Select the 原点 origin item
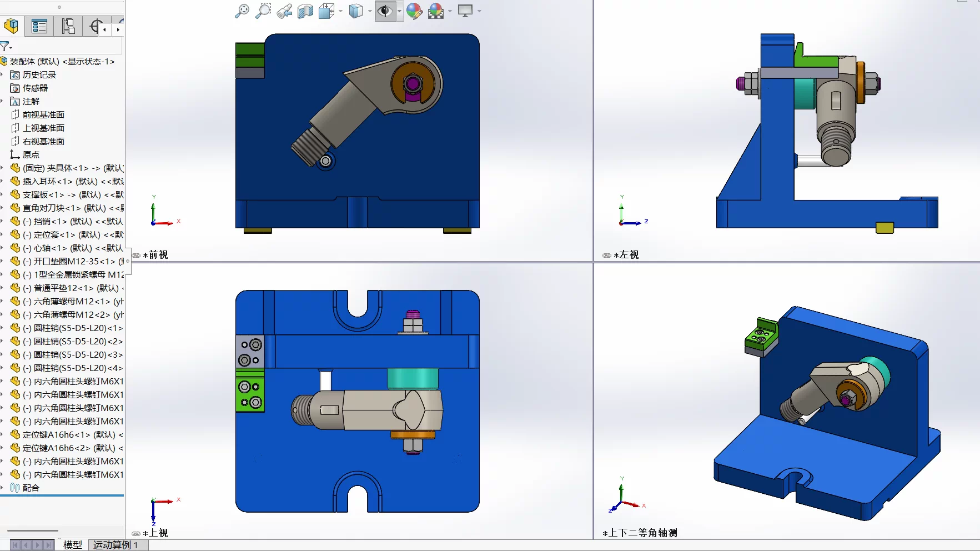 click(31, 154)
